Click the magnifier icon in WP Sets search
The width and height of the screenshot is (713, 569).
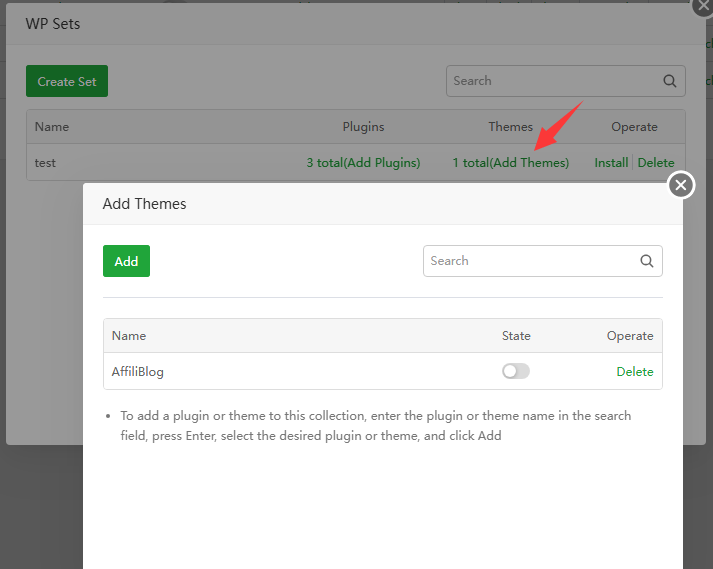pyautogui.click(x=670, y=81)
